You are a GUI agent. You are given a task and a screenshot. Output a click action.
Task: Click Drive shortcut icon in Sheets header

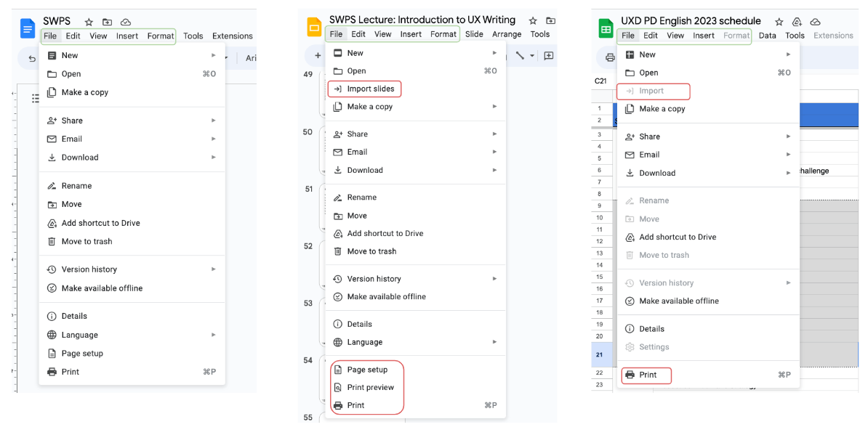coord(797,22)
